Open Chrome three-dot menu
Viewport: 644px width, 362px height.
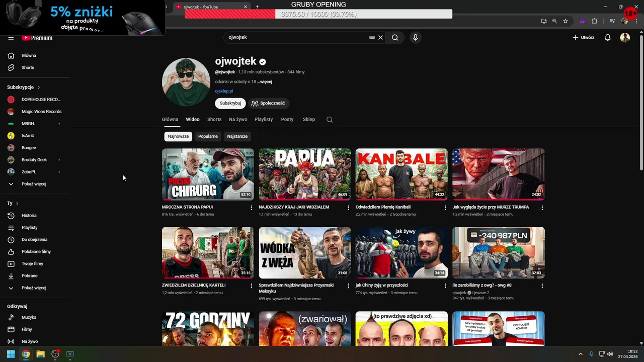636,21
